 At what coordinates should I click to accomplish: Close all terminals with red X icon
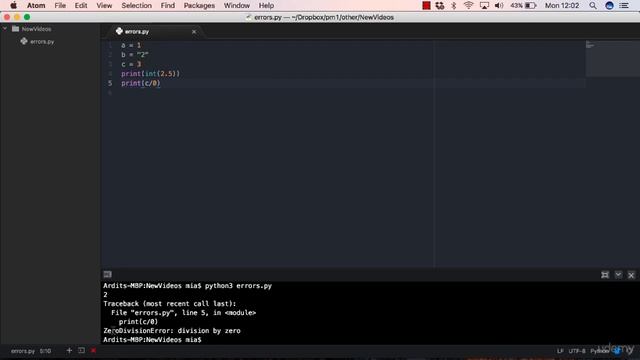tap(93, 351)
